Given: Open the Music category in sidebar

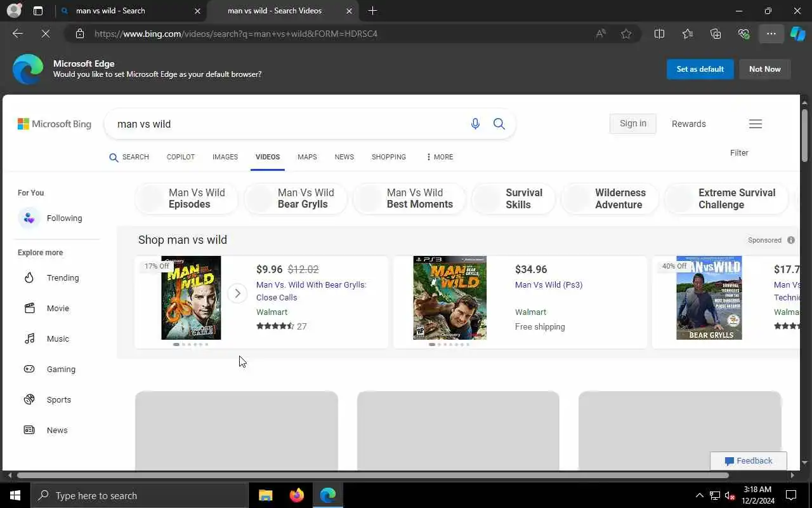Looking at the screenshot, I should coord(46,339).
